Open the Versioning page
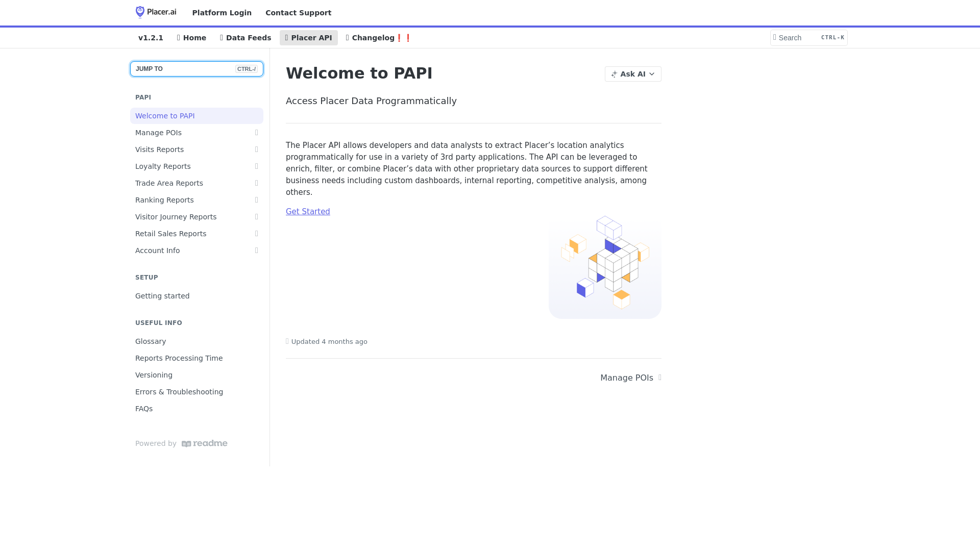This screenshot has width=980, height=551. [197, 375]
